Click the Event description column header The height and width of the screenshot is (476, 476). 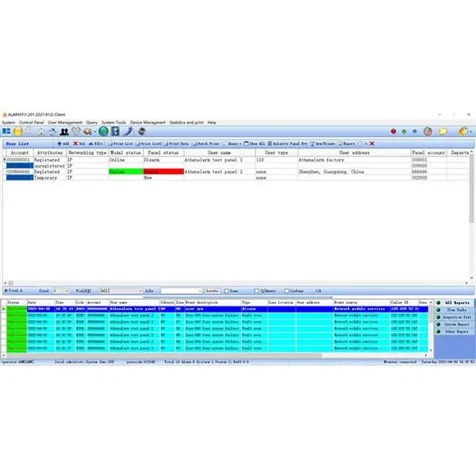point(213,303)
